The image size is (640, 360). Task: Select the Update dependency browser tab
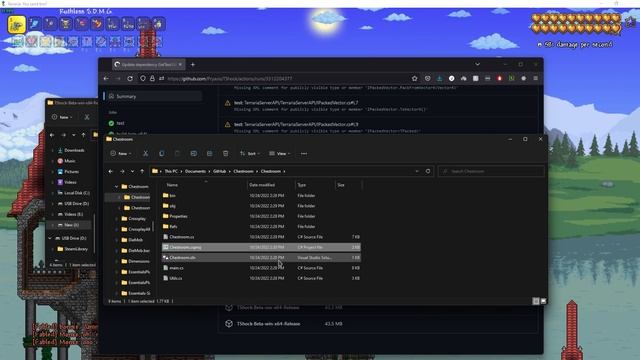coord(149,64)
